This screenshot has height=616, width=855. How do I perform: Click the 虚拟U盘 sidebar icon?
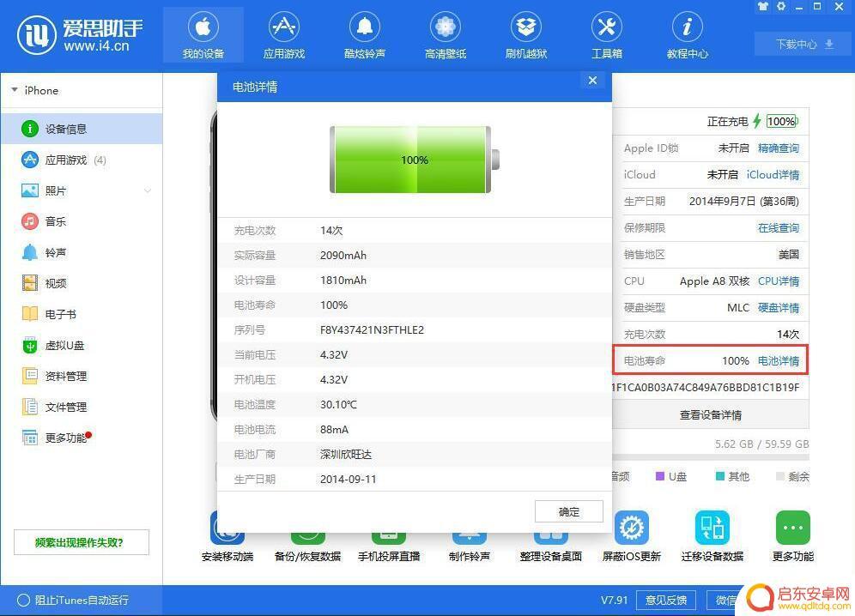click(x=30, y=345)
